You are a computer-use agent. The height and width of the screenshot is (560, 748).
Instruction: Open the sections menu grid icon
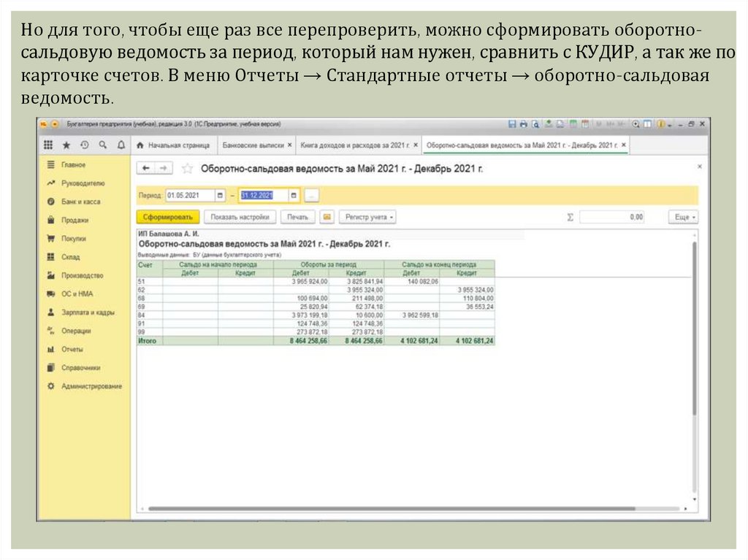coord(48,145)
